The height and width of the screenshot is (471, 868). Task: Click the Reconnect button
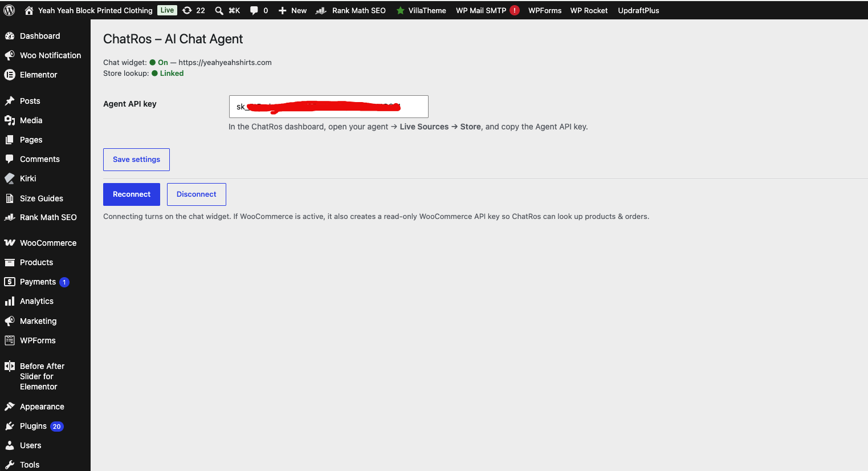[132, 194]
